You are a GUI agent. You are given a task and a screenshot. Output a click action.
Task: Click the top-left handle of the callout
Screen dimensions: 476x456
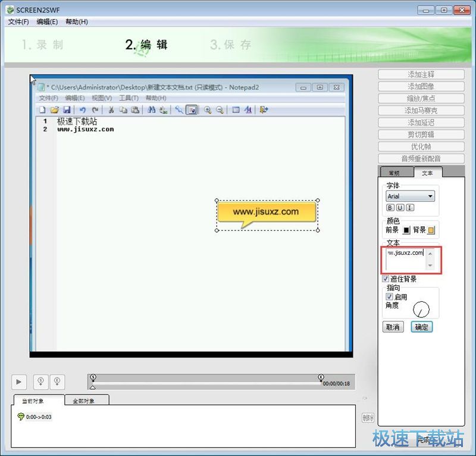217,201
